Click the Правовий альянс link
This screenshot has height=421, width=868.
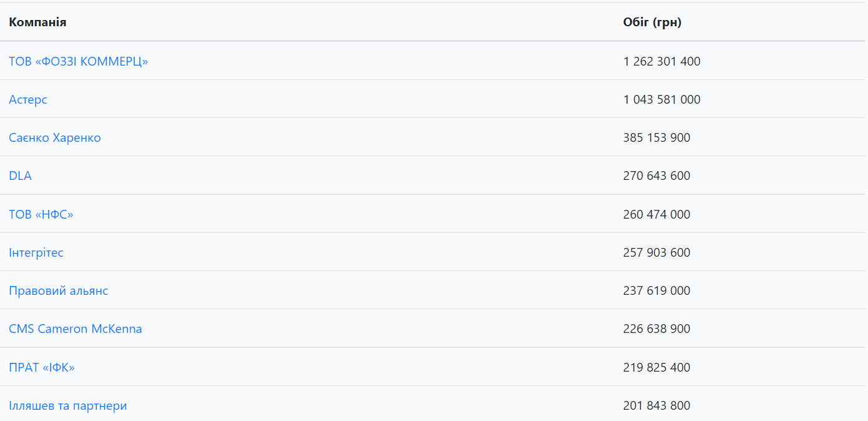(59, 290)
